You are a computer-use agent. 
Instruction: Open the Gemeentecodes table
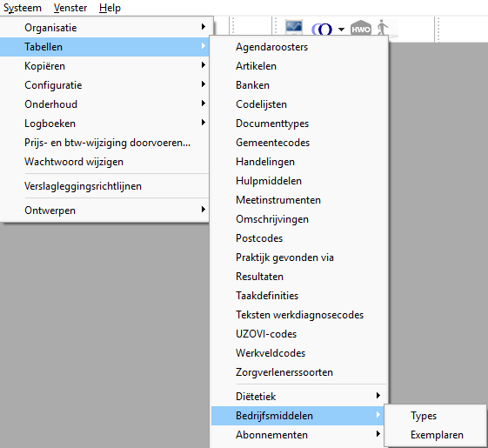click(298, 143)
